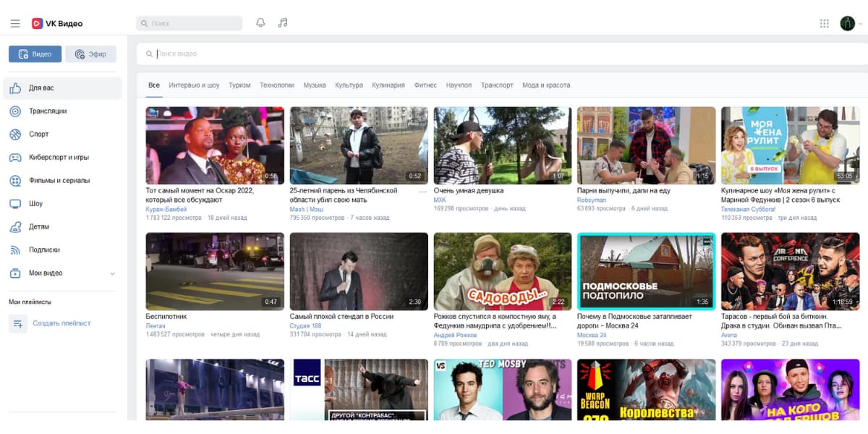Open options for the Челябинск video
Screen dimensions: 868x434
[x=422, y=191]
